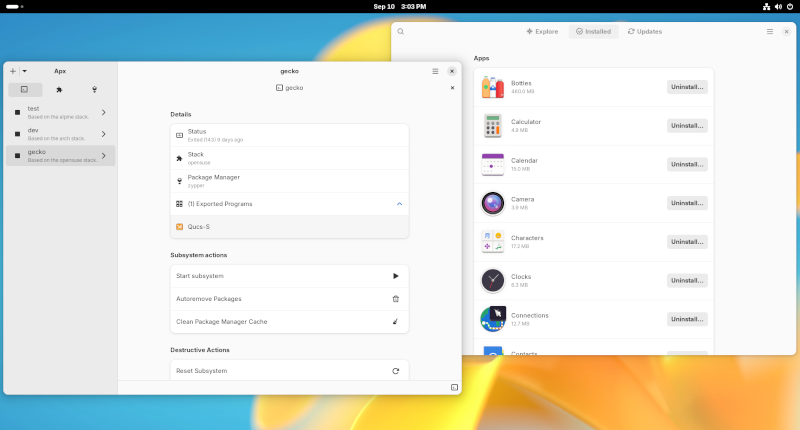Uninstall the Bottles app
Screen dimensions: 800x430
click(x=687, y=87)
